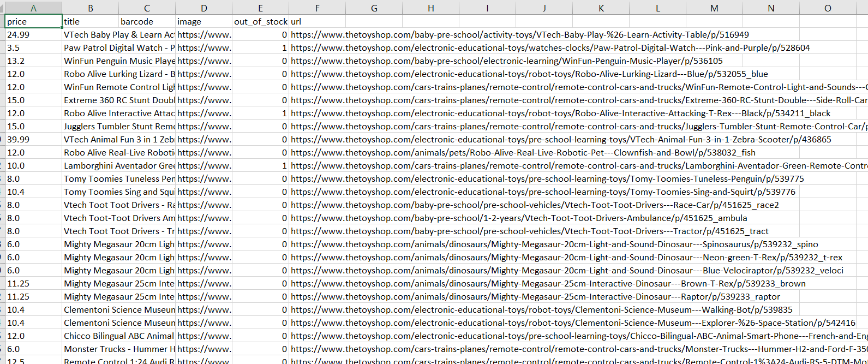Select Monster Trucks - Hummer title cell
868x364 pixels.
pos(119,349)
